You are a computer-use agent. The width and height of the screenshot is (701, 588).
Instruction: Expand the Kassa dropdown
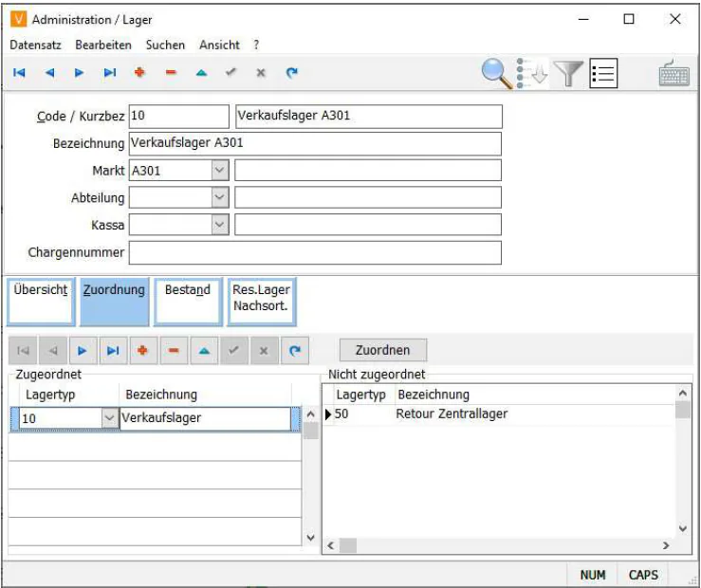pos(220,225)
